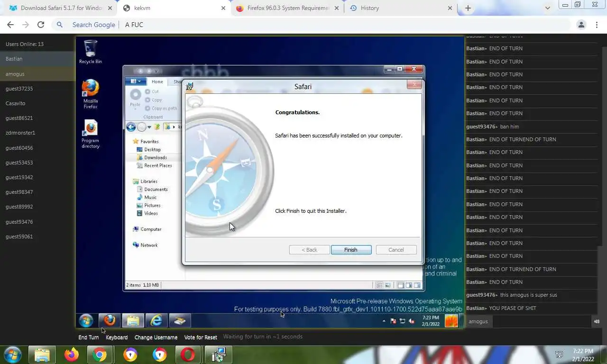Select Desktop in navigation pane
This screenshot has width=607, height=364.
click(149, 149)
